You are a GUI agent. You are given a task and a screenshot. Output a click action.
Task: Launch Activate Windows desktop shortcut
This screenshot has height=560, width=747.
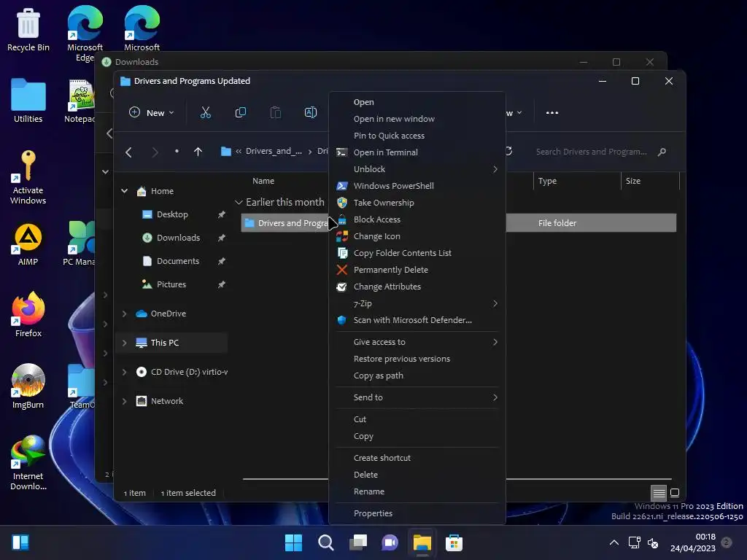[28, 177]
